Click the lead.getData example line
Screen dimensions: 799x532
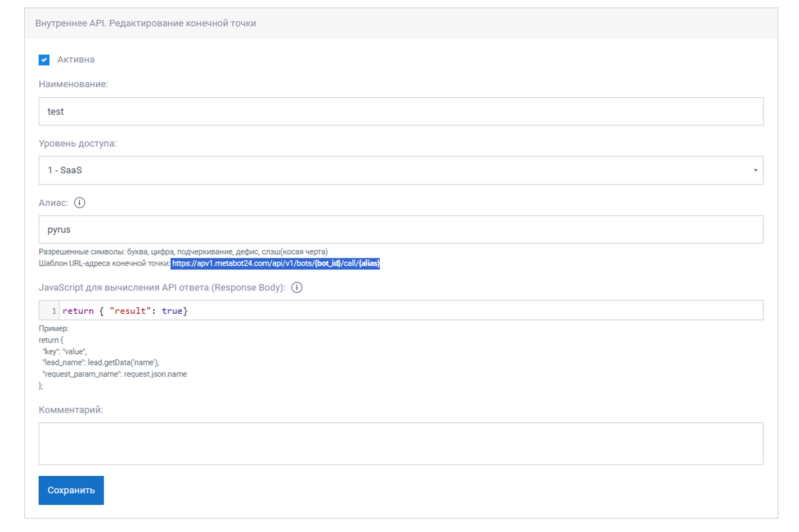pos(101,363)
